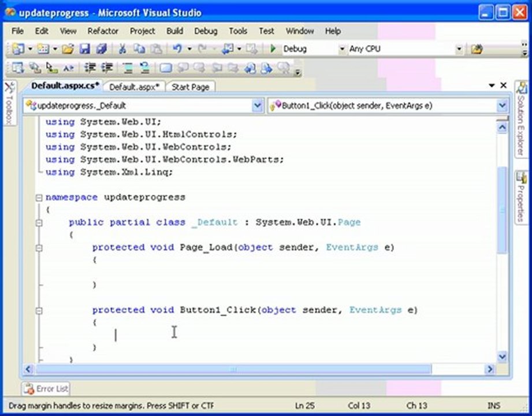Open the updateprogress._Default class dropdown
532x416 pixels.
point(258,106)
